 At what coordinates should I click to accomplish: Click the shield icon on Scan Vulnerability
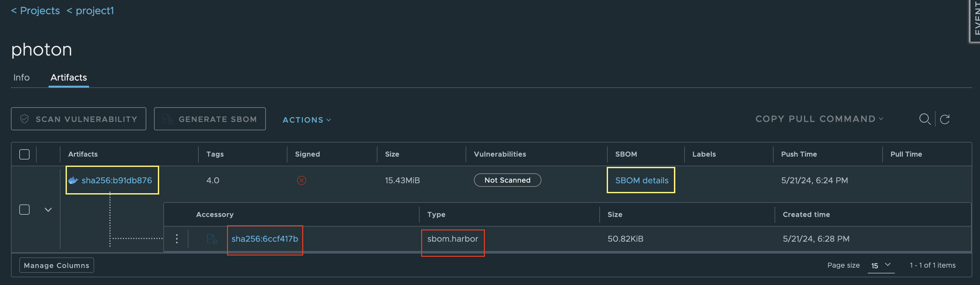(25, 119)
